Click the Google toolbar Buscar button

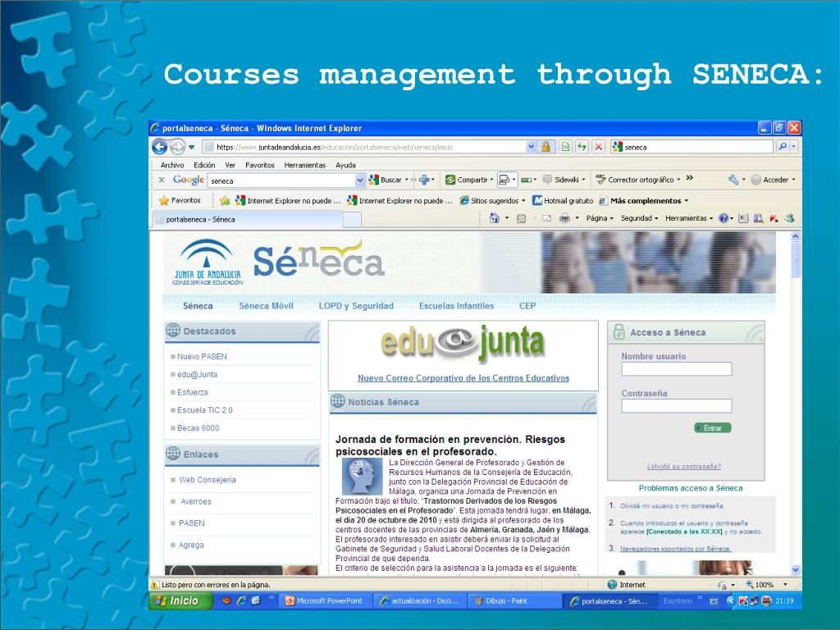click(386, 180)
